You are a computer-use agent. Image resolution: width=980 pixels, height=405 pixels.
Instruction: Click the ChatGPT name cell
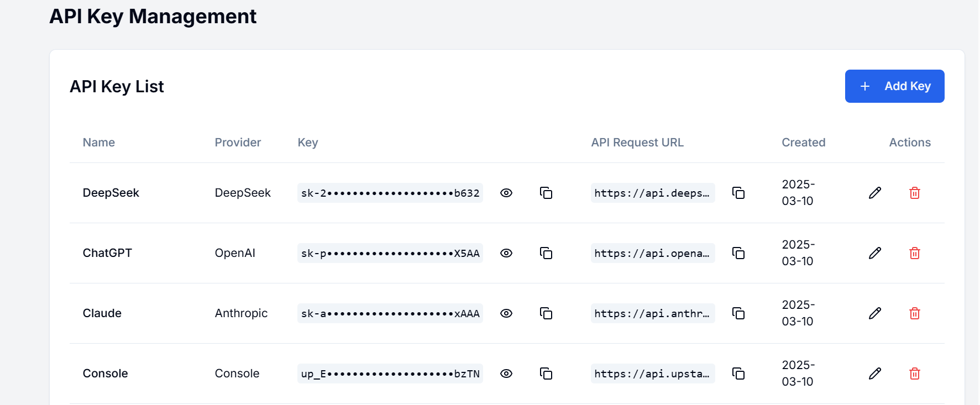(x=107, y=253)
